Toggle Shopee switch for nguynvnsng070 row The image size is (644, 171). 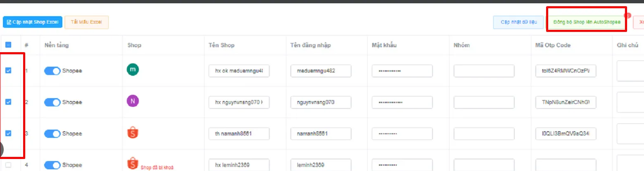coord(52,102)
